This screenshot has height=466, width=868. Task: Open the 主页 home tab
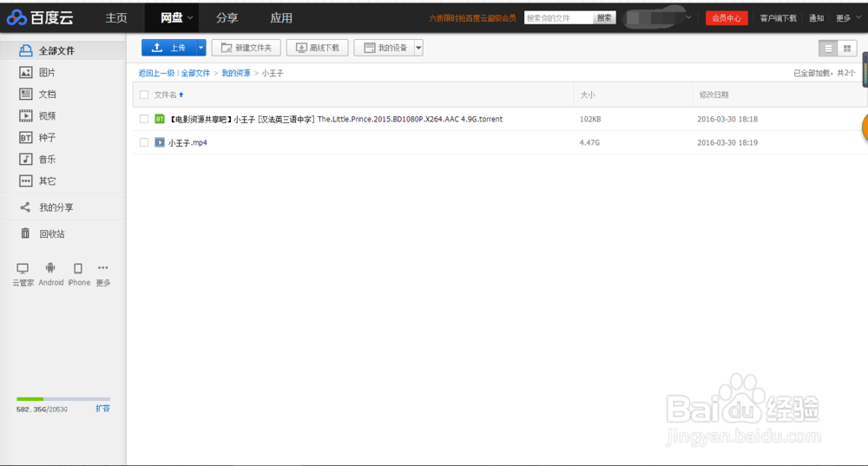click(116, 17)
